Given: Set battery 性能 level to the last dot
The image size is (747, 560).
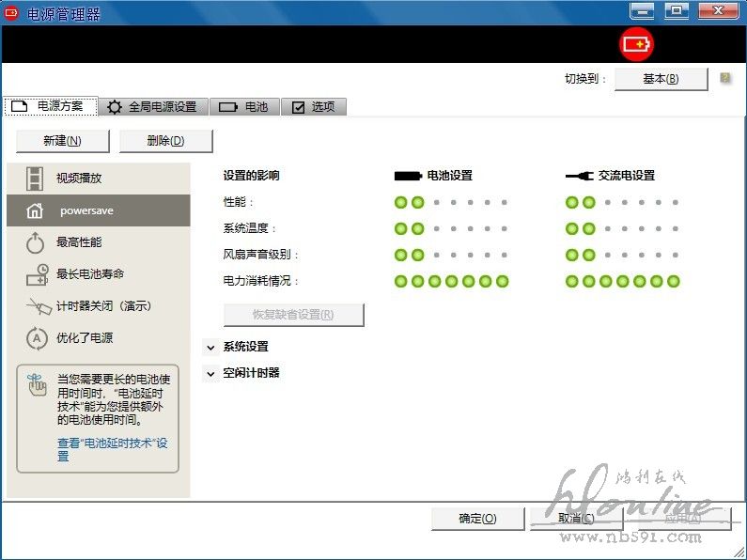Looking at the screenshot, I should pyautogui.click(x=504, y=202).
